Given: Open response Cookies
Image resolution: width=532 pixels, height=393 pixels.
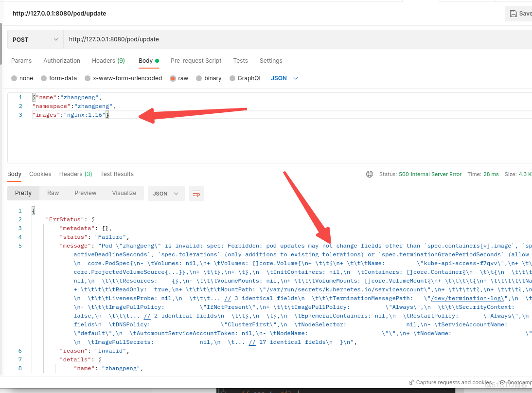Looking at the screenshot, I should 40,174.
